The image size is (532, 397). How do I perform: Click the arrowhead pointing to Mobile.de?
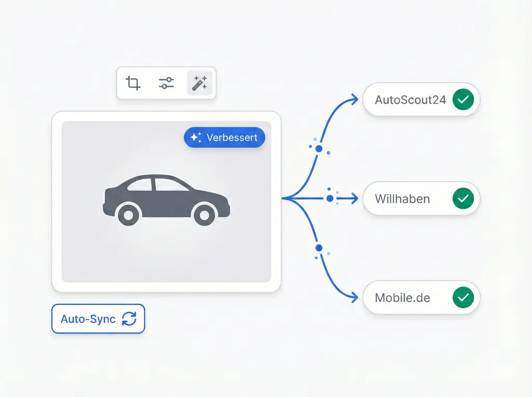click(354, 298)
